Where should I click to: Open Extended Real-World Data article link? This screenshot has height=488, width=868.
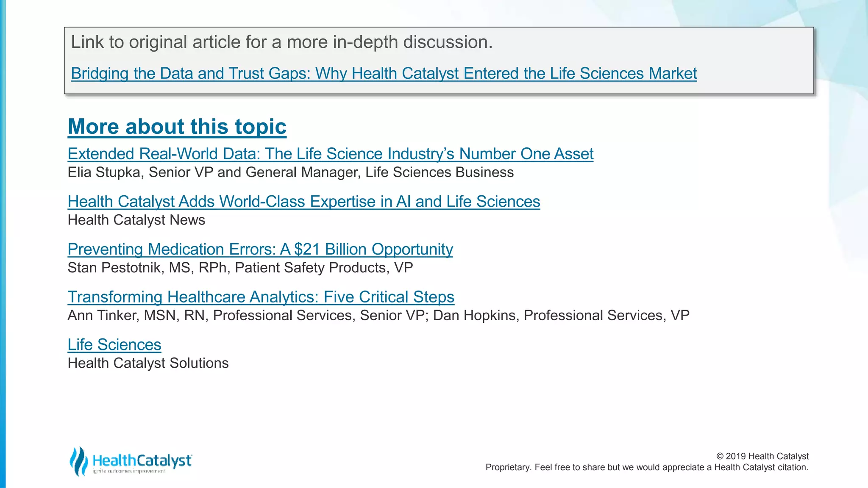coord(331,154)
